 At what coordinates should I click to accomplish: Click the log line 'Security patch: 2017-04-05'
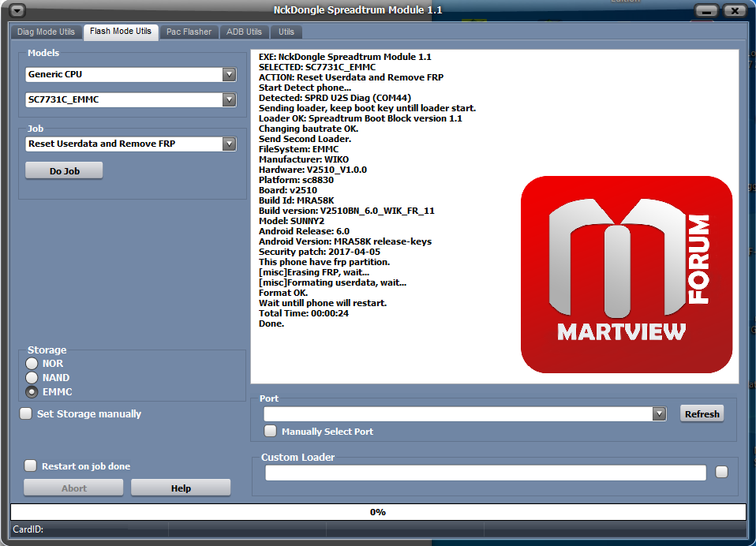pos(319,252)
